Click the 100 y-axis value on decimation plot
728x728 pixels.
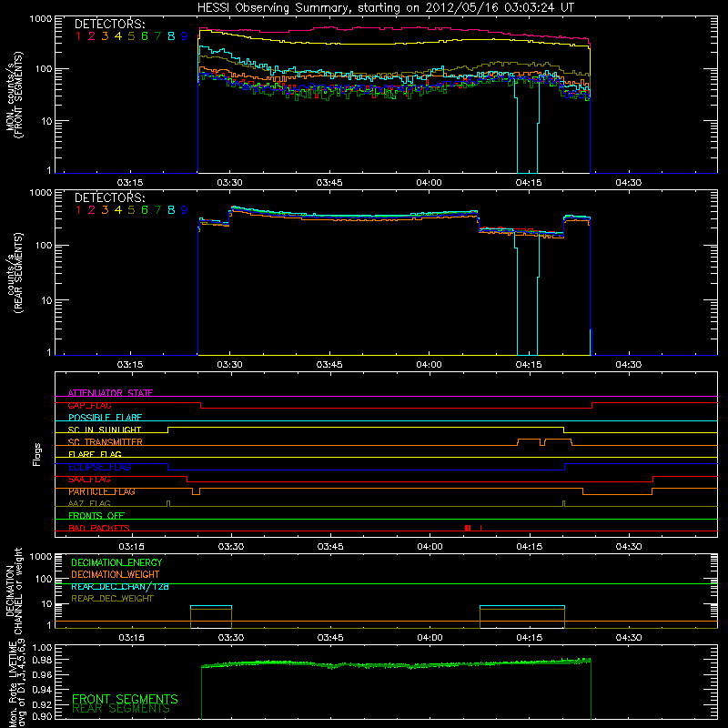click(x=44, y=579)
